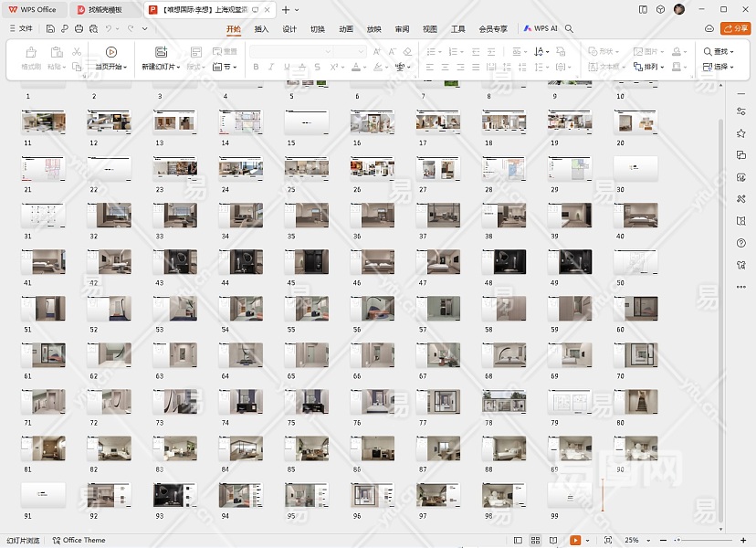Click the search magnifier beside WPS AI
The image size is (756, 548).
click(570, 29)
